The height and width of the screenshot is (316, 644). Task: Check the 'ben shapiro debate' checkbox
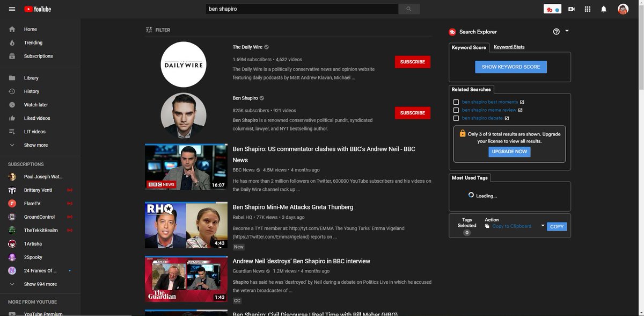click(456, 118)
